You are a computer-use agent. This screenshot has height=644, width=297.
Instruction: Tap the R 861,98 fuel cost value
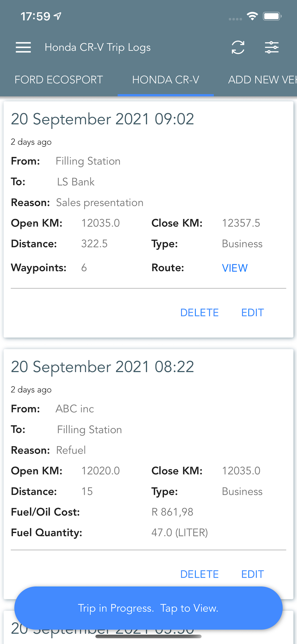pos(172,512)
